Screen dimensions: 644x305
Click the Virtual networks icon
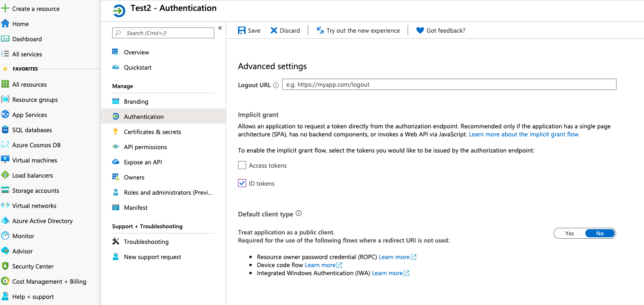[5, 206]
